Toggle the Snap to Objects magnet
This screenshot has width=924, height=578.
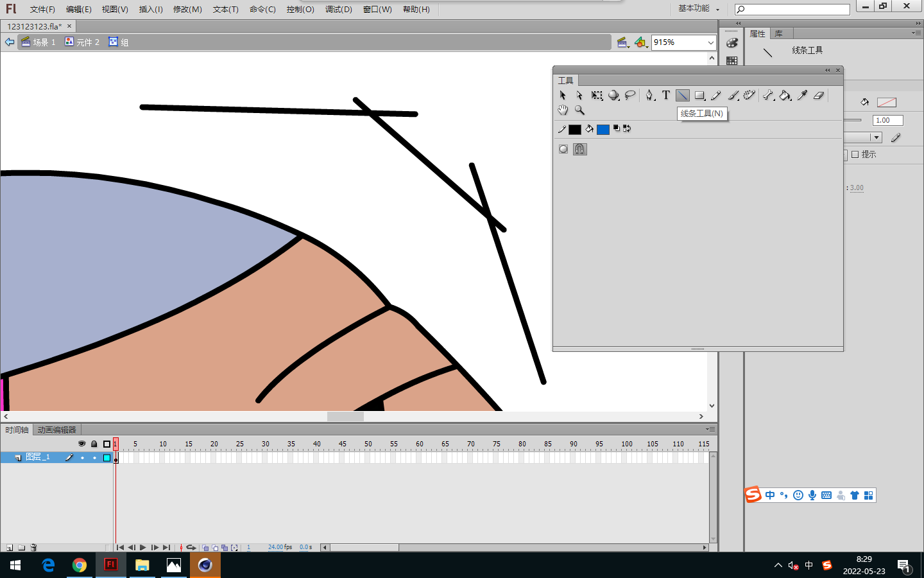coord(579,149)
